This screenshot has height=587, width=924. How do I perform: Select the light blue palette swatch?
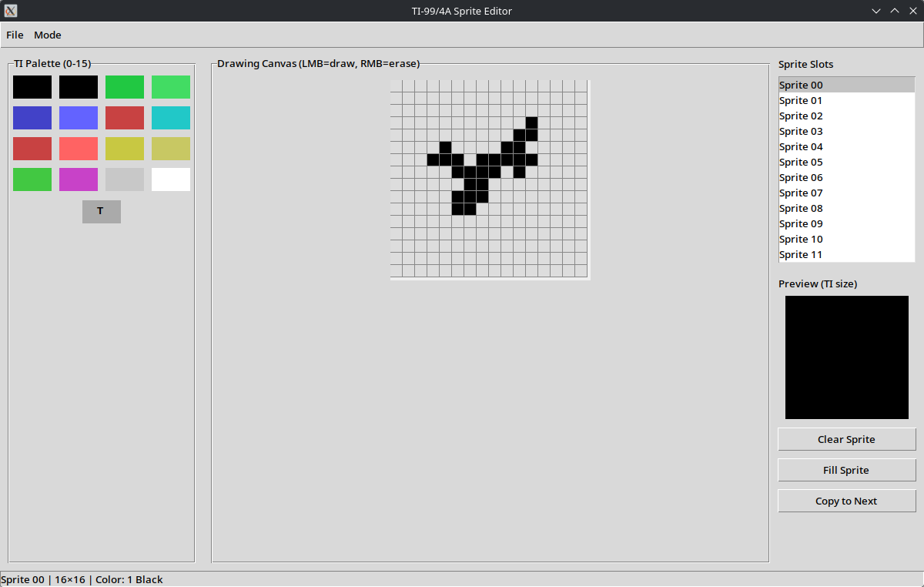(x=79, y=118)
